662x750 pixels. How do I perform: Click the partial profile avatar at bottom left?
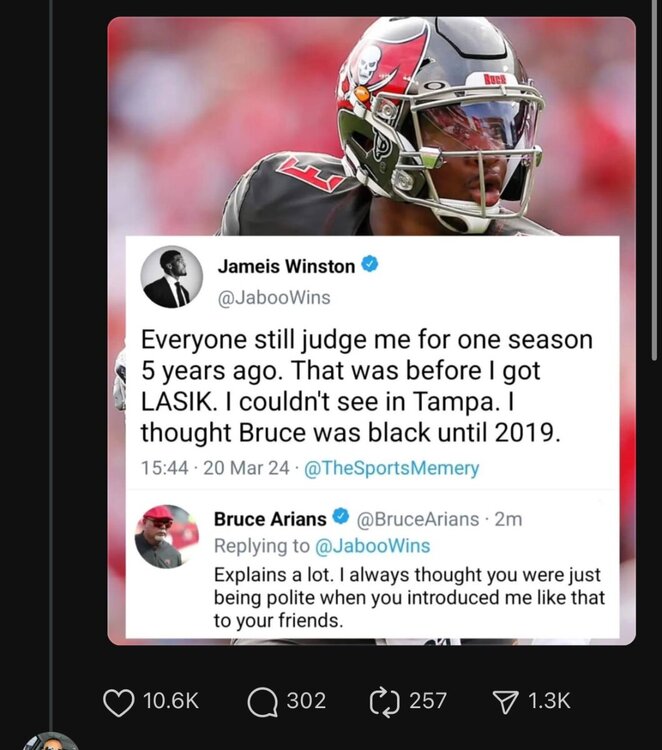51,740
